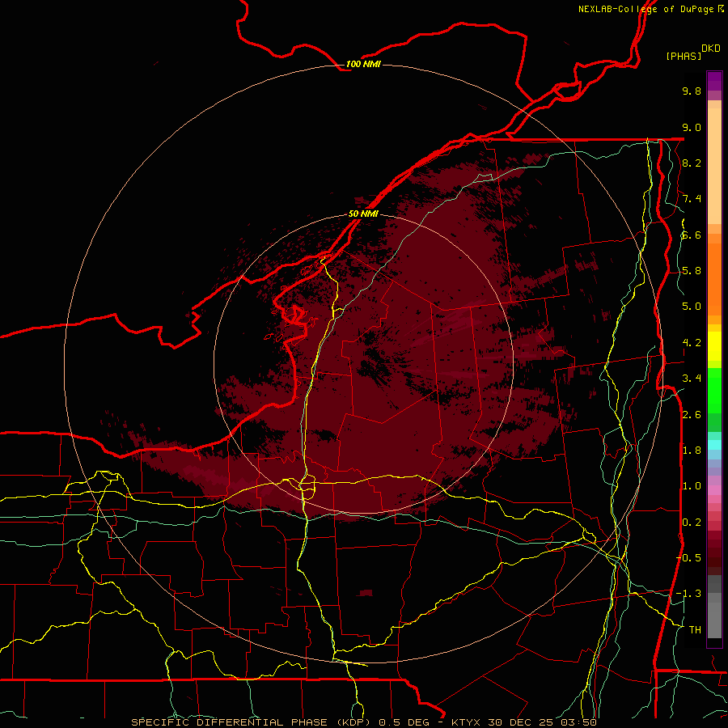The width and height of the screenshot is (728, 728).
Task: Select the 5.8 legend value
Action: [x=692, y=271]
